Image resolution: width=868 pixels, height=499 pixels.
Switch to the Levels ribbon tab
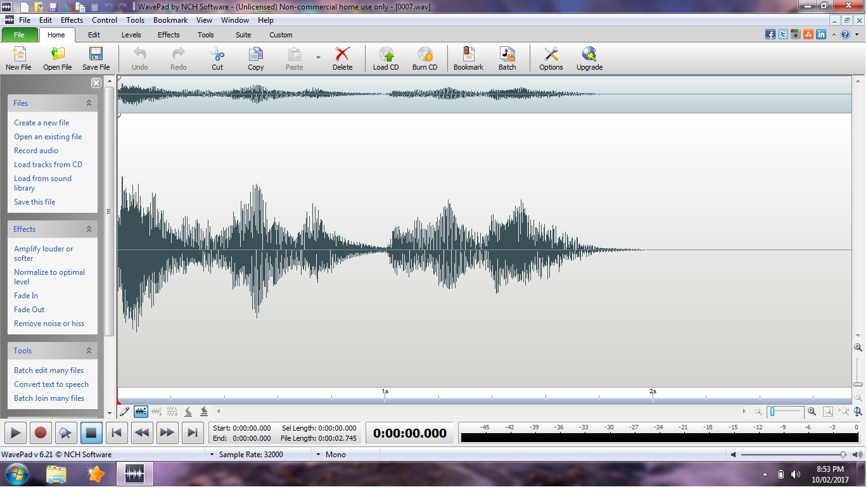tap(131, 35)
